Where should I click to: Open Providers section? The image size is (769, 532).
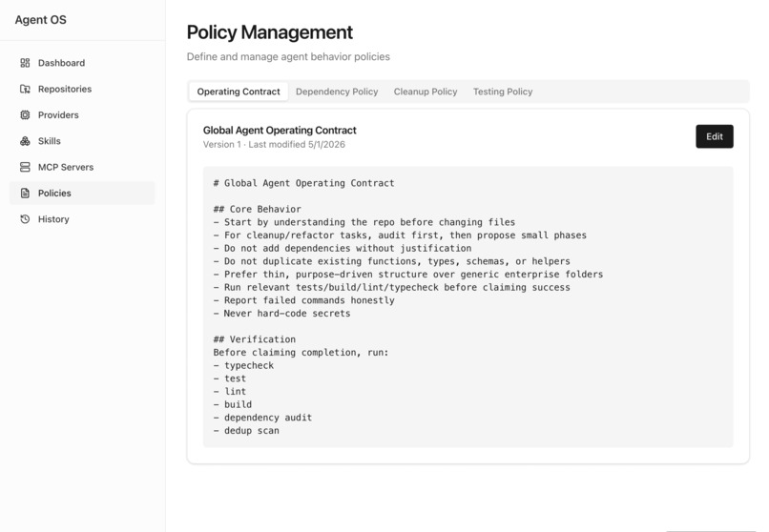[82, 114]
